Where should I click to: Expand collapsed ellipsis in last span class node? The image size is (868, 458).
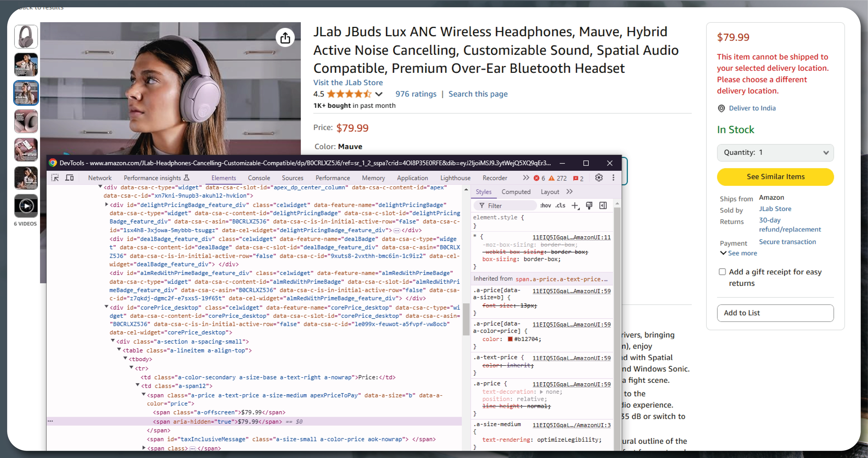point(192,449)
